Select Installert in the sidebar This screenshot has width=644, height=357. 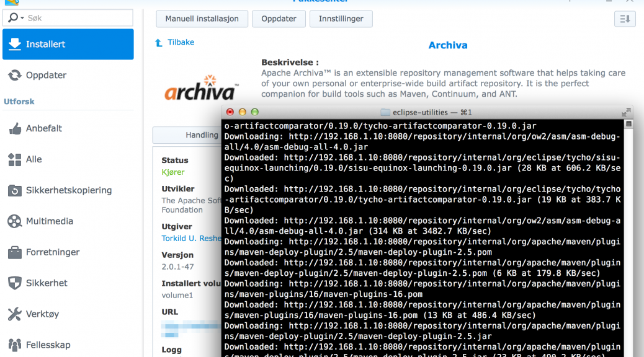point(68,43)
